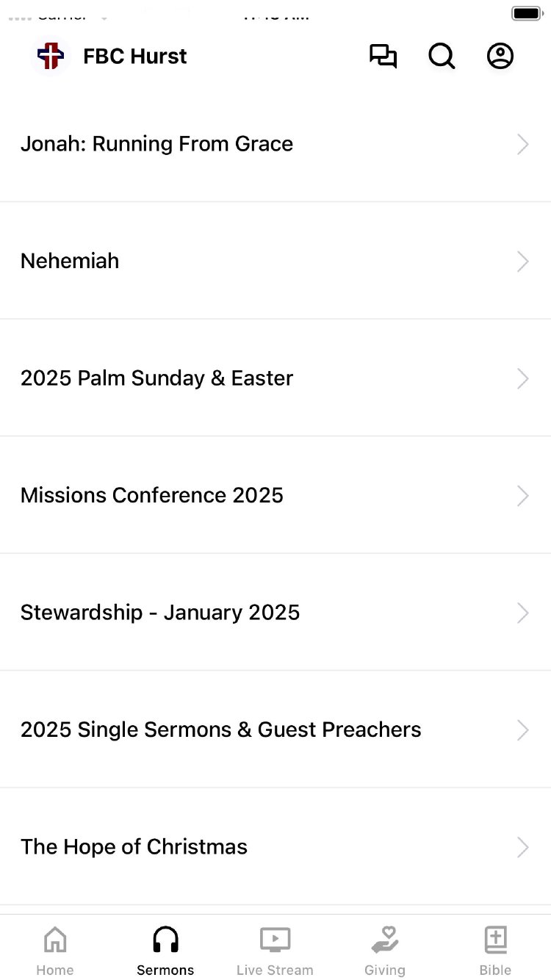
Task: Open 2025 Palm Sunday & Easter series
Action: click(x=157, y=378)
